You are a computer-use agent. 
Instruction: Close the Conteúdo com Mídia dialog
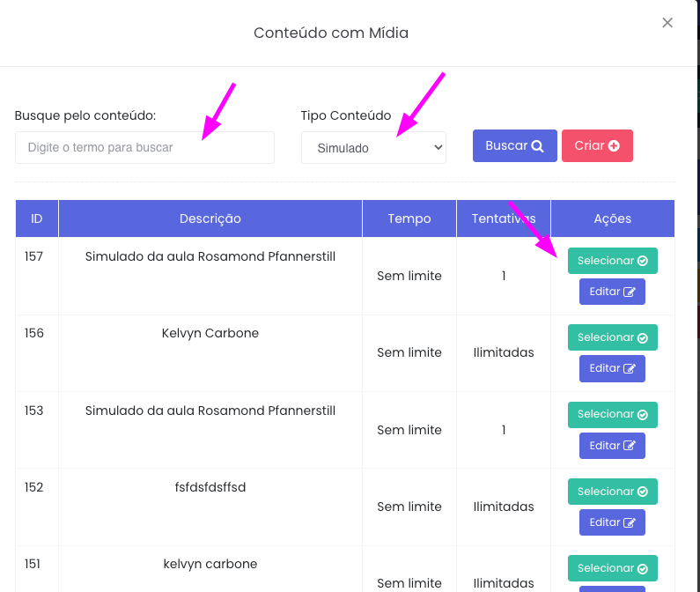coord(667,23)
